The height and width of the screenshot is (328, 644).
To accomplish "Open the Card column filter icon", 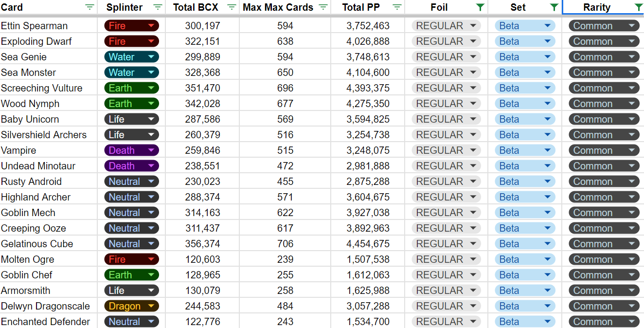I will [x=89, y=7].
